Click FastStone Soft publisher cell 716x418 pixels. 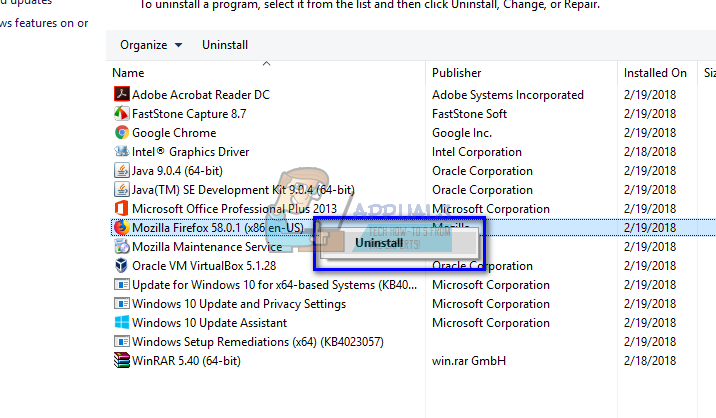469,114
